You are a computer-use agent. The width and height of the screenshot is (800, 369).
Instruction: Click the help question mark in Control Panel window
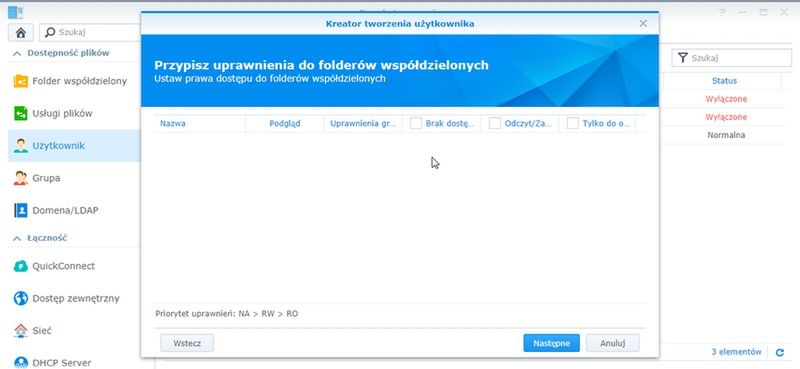pyautogui.click(x=722, y=12)
